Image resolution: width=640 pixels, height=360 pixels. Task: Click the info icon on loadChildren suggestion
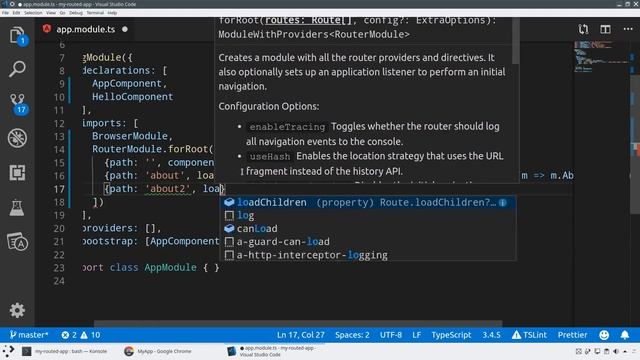(503, 202)
